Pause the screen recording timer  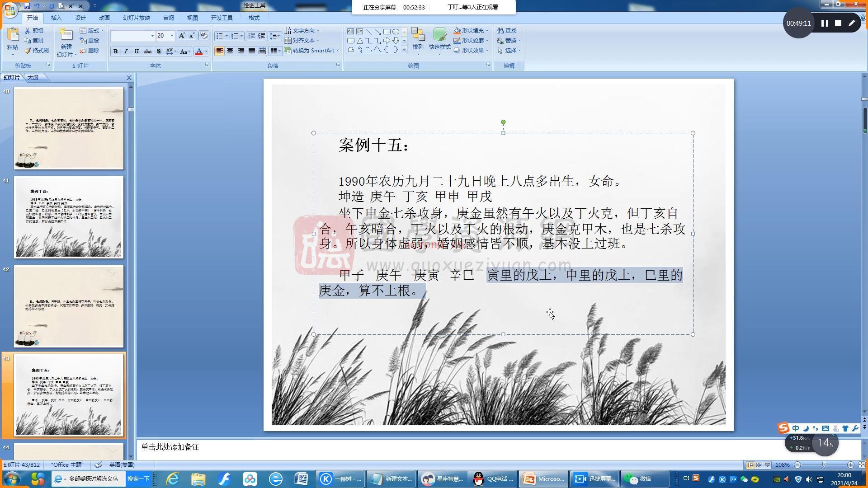(x=825, y=23)
